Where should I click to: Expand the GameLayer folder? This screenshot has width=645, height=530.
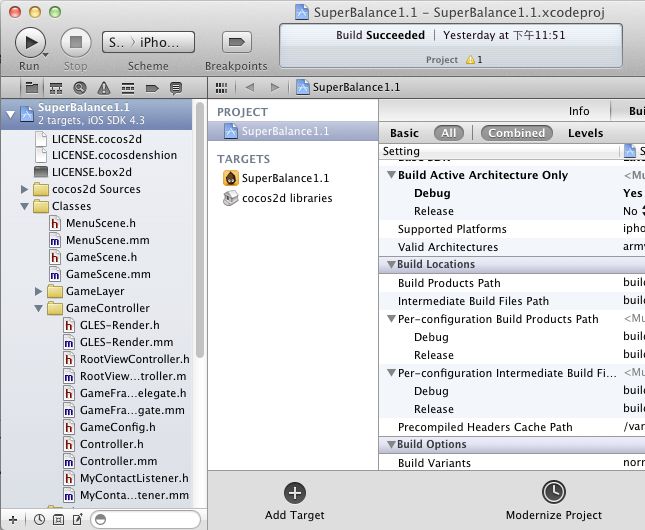[38, 291]
